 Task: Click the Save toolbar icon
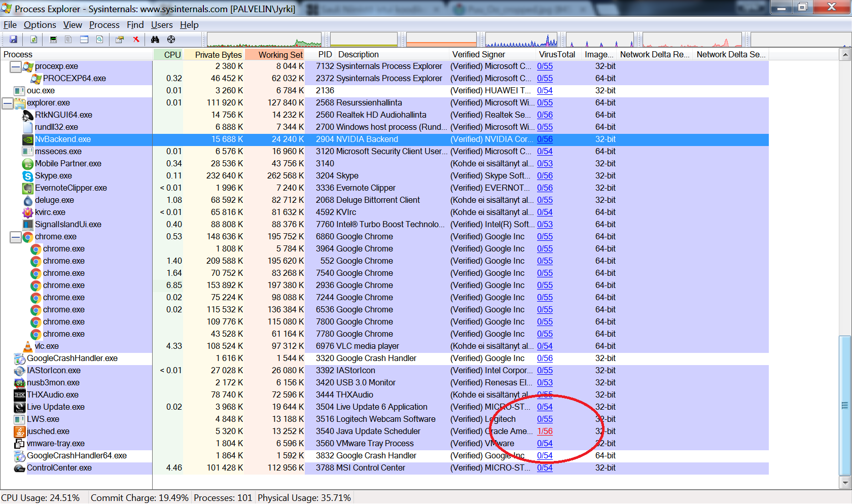coord(14,40)
